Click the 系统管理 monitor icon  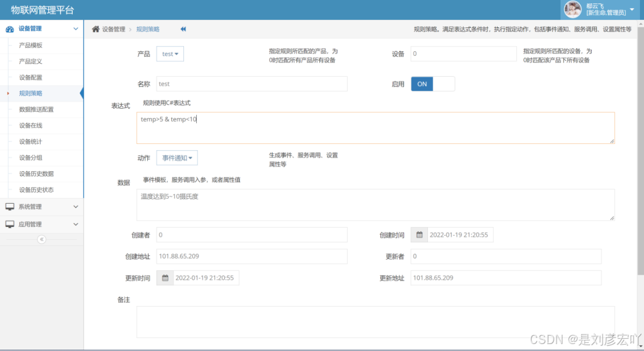coord(10,207)
